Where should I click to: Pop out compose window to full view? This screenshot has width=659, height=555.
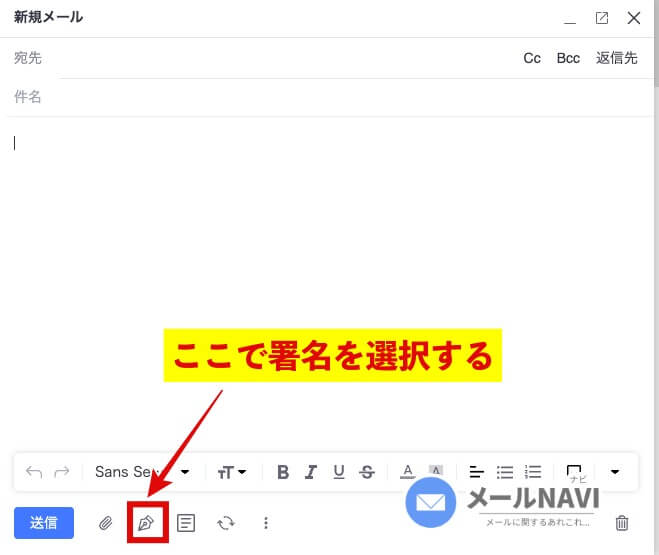coord(602,18)
